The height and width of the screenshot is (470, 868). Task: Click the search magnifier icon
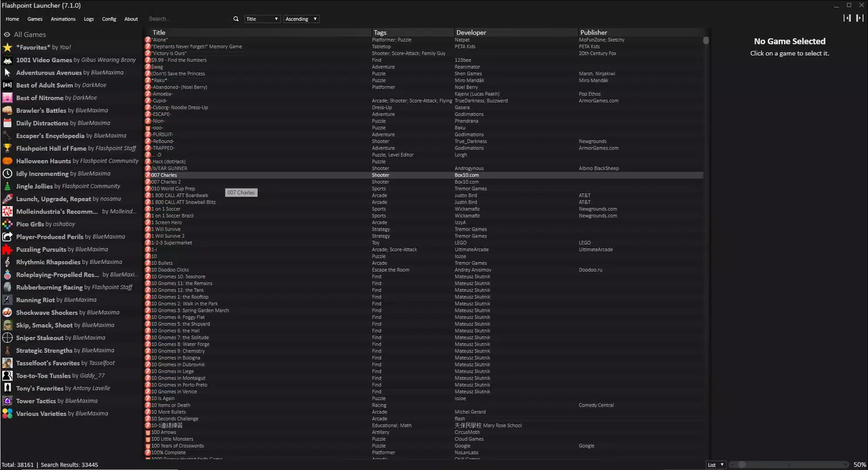(x=236, y=19)
